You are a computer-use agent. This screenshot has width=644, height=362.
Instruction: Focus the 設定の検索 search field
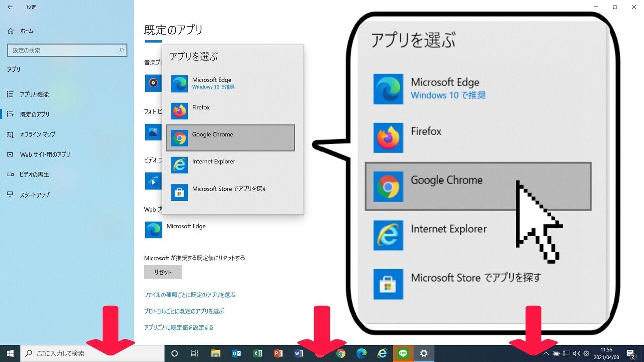pyautogui.click(x=67, y=50)
